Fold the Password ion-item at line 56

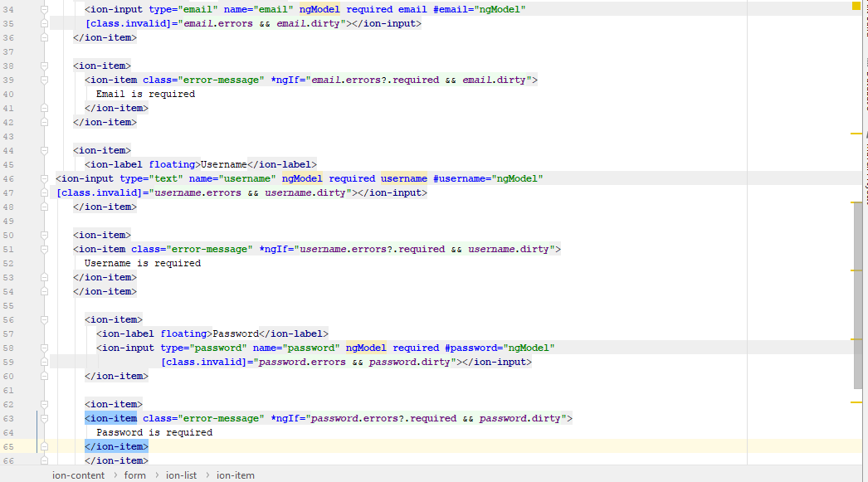click(45, 319)
